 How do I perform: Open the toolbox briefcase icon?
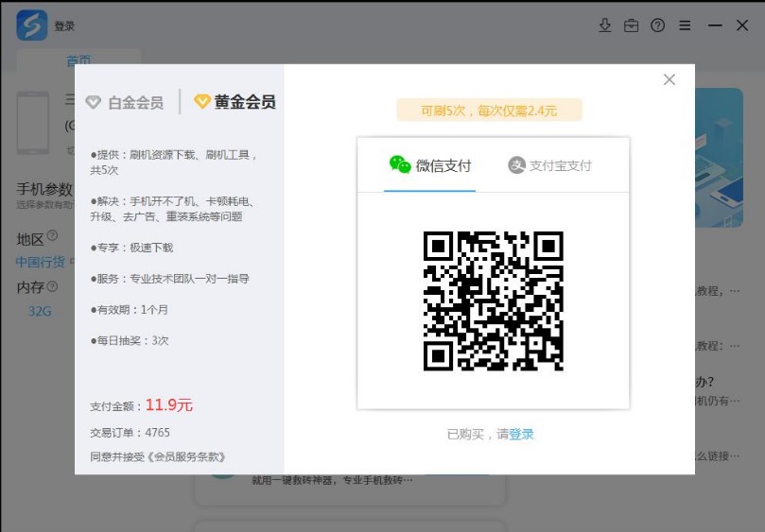click(631, 26)
